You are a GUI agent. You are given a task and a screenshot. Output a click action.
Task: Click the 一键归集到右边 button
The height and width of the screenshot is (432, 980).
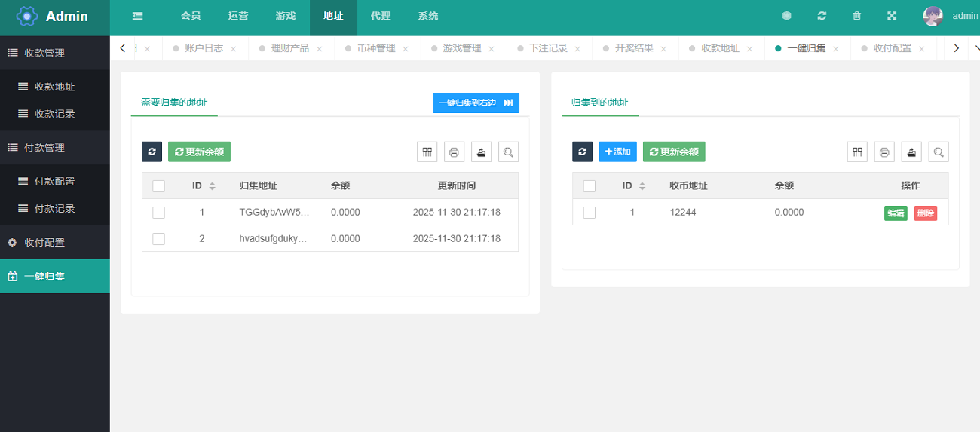pyautogui.click(x=475, y=103)
